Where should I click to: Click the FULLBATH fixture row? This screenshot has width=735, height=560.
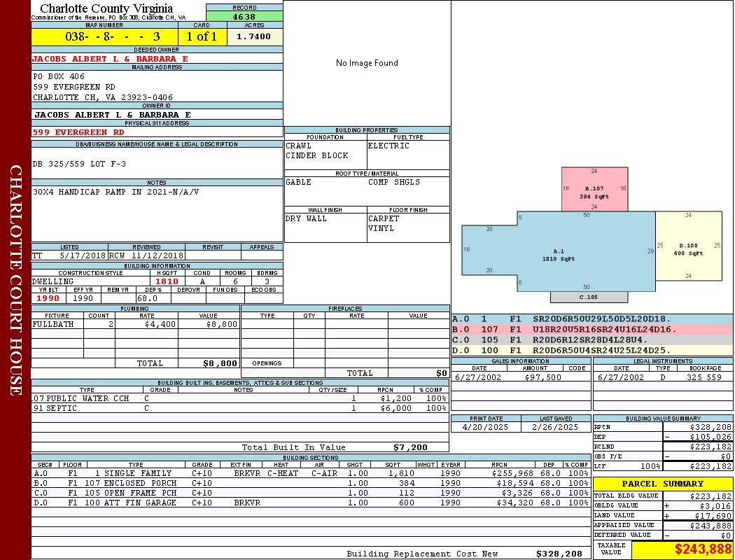point(135,324)
